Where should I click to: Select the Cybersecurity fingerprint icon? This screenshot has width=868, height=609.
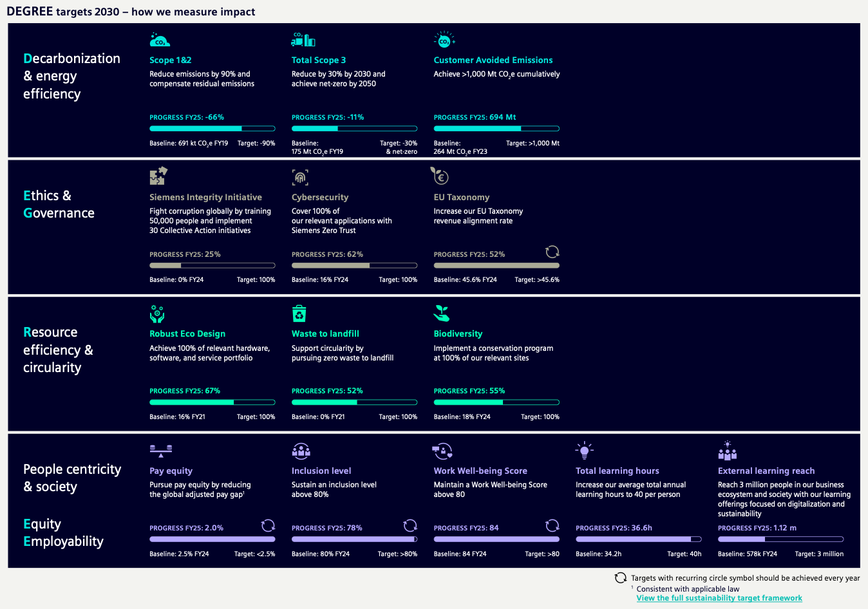300,178
